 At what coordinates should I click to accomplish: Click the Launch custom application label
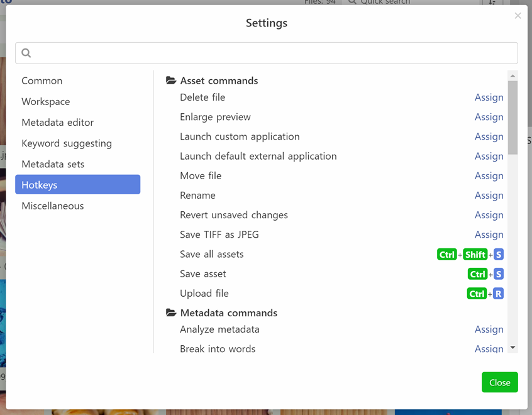[x=240, y=136]
